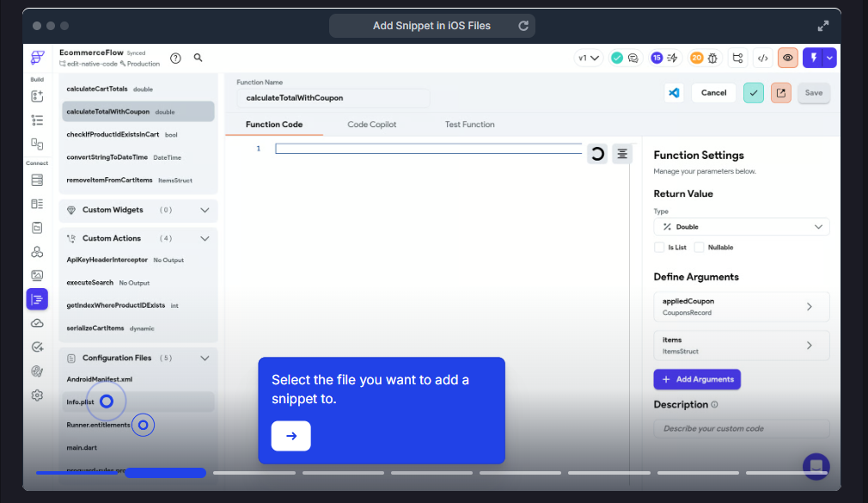The width and height of the screenshot is (868, 503).
Task: Open in VS Code icon button
Action: point(674,93)
